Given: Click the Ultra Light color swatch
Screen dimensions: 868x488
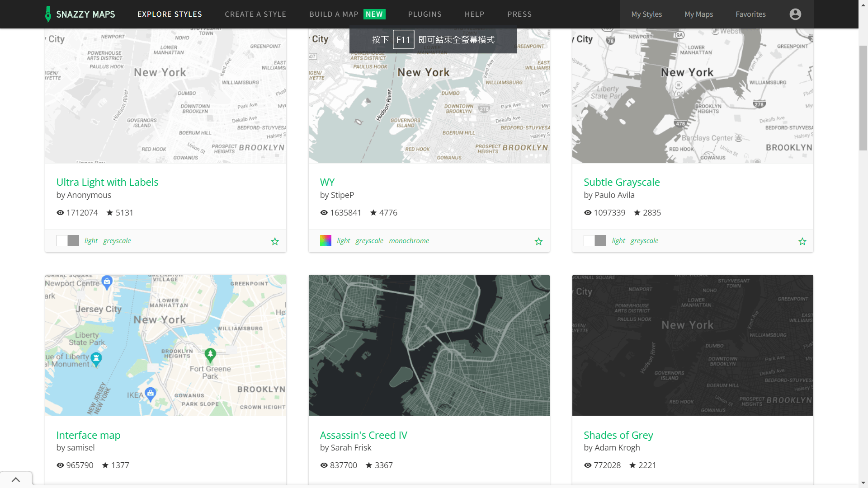Looking at the screenshot, I should pos(68,240).
